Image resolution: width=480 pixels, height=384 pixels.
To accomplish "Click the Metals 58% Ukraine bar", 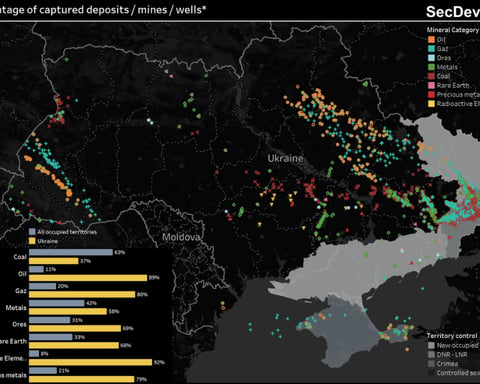I will tap(68, 311).
